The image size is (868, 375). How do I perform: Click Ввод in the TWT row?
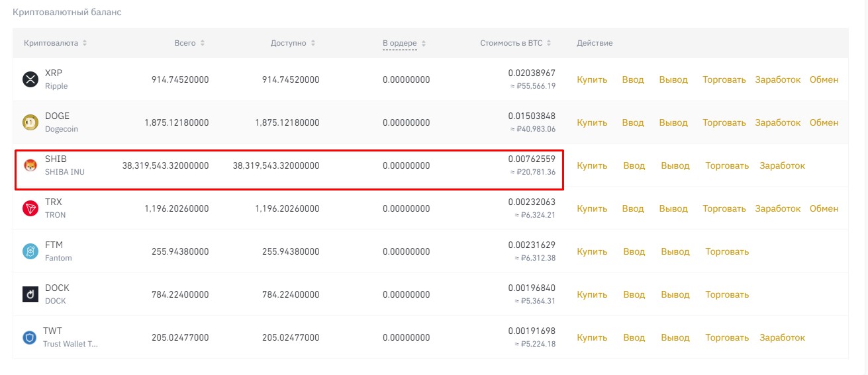(x=634, y=337)
